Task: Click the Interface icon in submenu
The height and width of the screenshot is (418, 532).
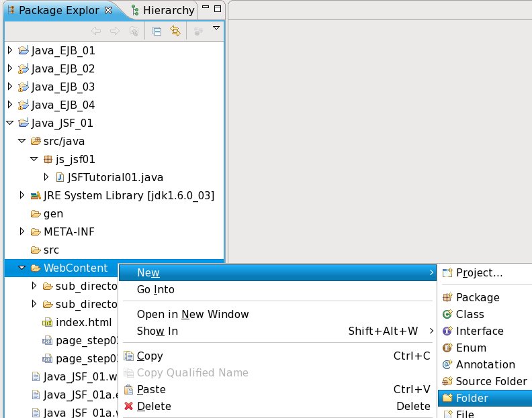Action: [x=447, y=331]
